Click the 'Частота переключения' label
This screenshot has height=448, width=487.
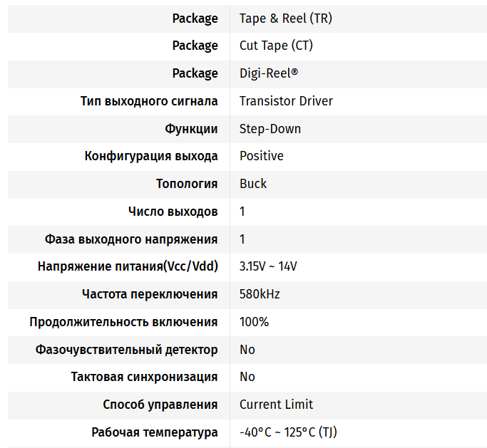[150, 294]
